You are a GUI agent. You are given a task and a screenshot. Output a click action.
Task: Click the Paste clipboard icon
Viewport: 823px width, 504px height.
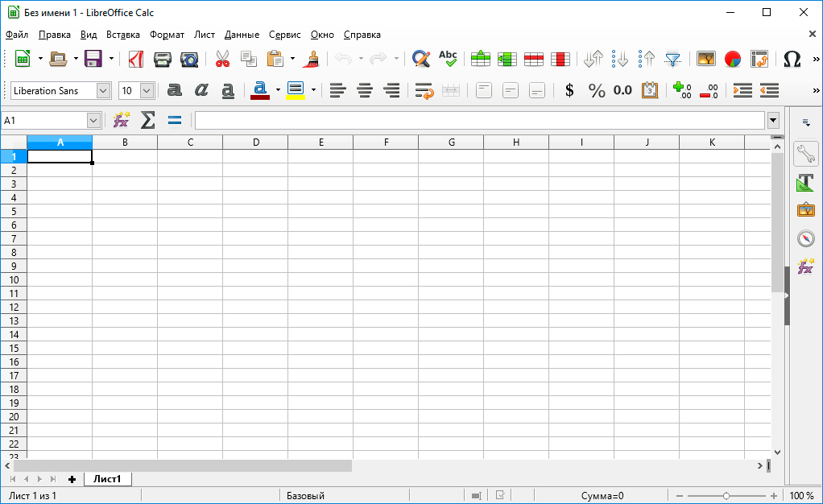[x=275, y=59]
